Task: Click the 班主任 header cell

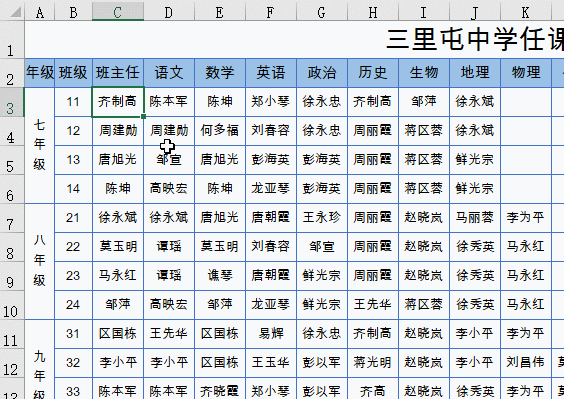Action: tap(118, 73)
